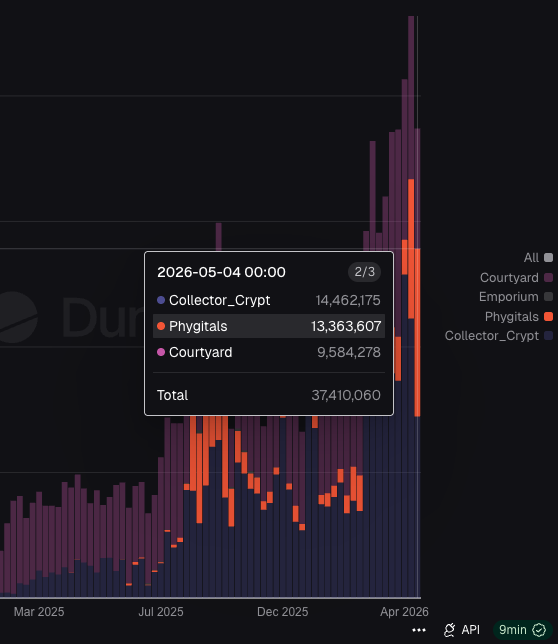This screenshot has height=644, width=558.
Task: Toggle the Collector_Crypt legend series
Action: 499,336
